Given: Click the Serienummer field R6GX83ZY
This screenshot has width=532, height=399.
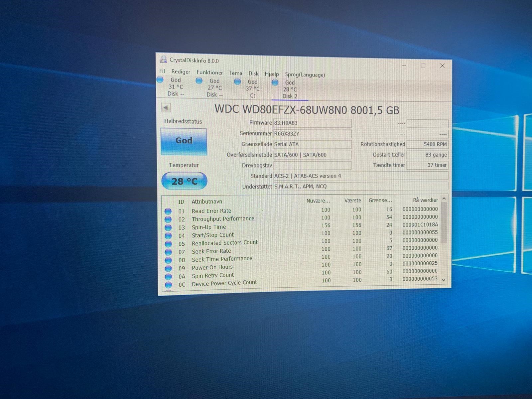Looking at the screenshot, I should pyautogui.click(x=312, y=134).
